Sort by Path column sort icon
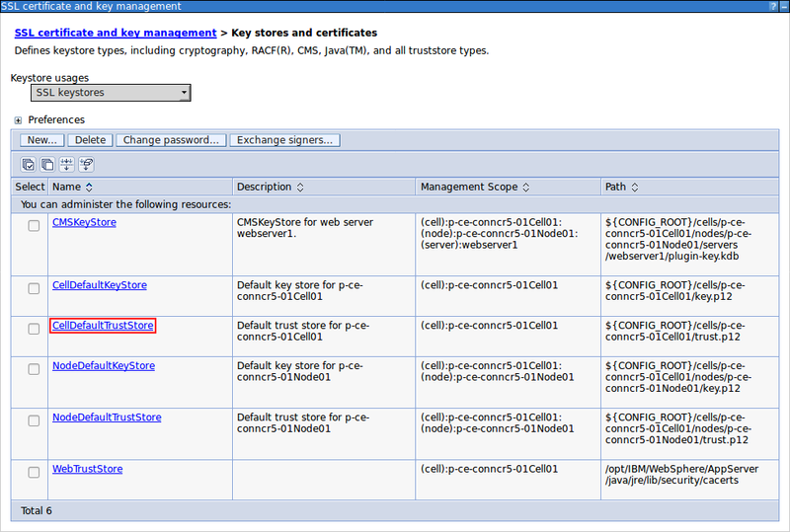The height and width of the screenshot is (532, 790). pyautogui.click(x=636, y=187)
